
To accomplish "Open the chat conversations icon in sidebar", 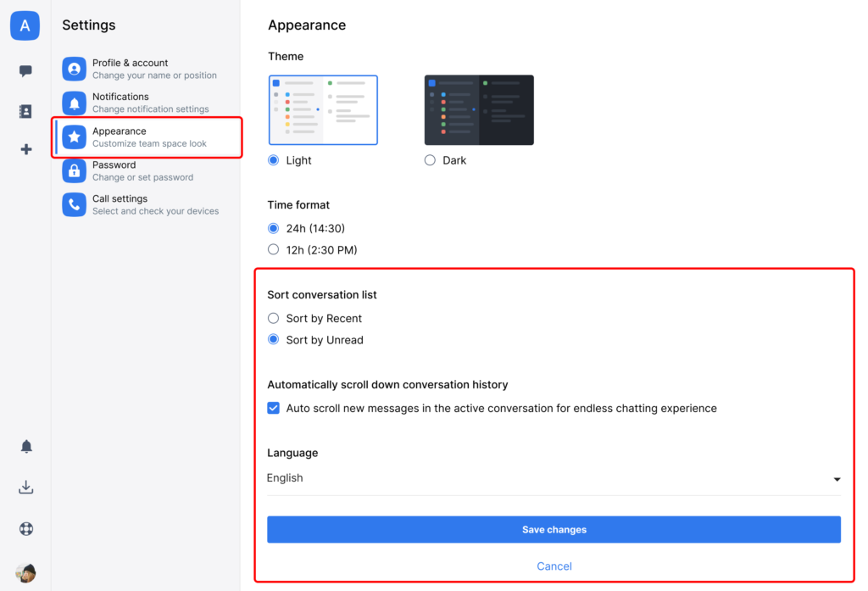I will point(25,71).
